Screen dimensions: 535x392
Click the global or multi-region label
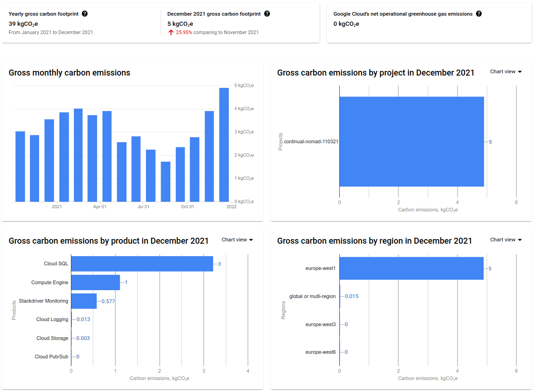312,296
